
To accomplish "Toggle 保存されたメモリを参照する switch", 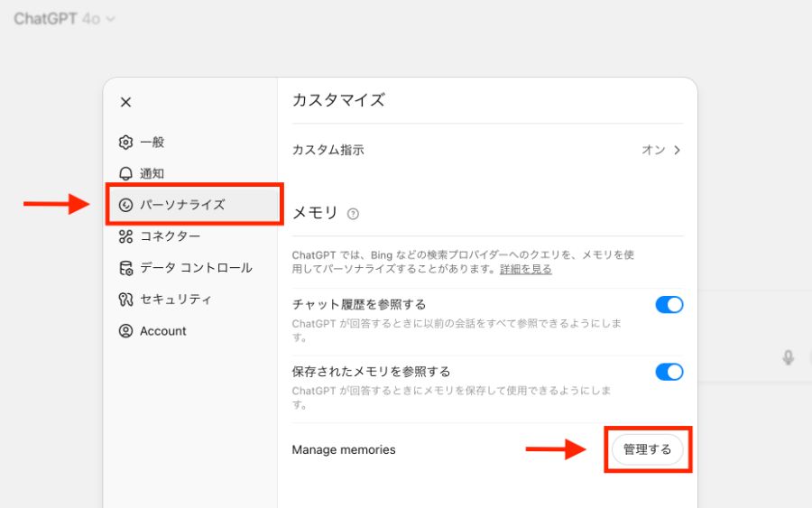I will 669,372.
